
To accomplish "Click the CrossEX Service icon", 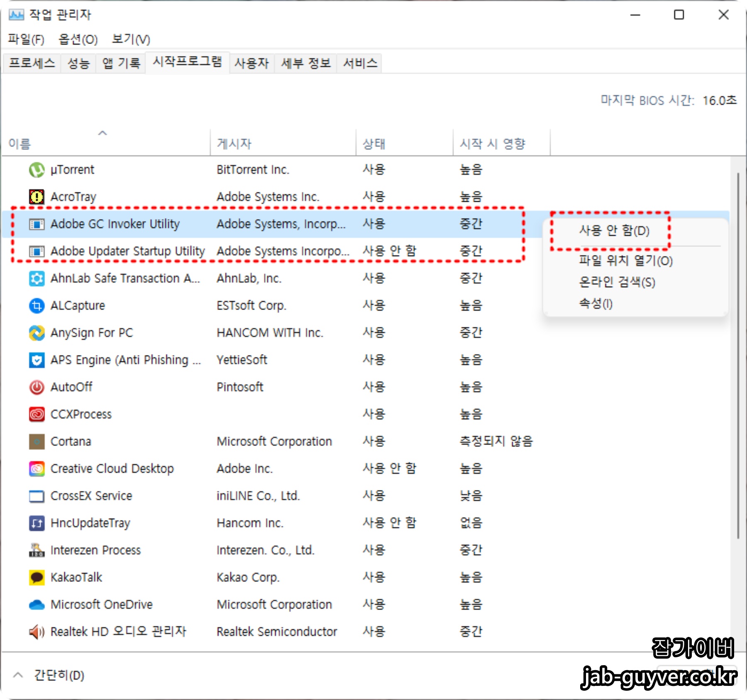I will (37, 496).
